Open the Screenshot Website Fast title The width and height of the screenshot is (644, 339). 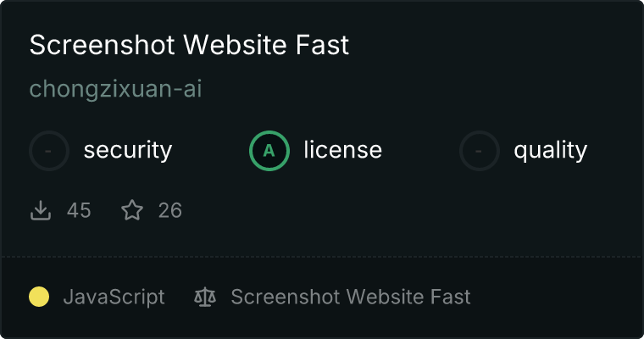point(189,45)
